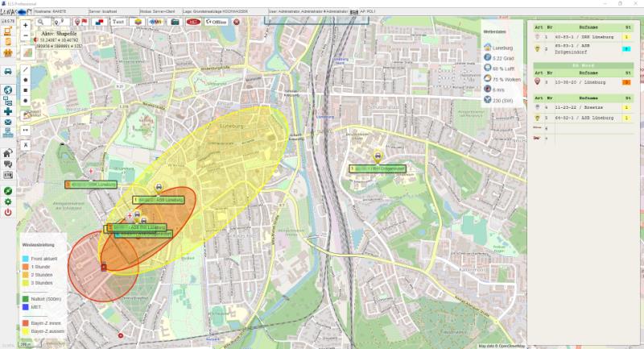
Task: Toggle the Offline mode button
Action: point(216,22)
